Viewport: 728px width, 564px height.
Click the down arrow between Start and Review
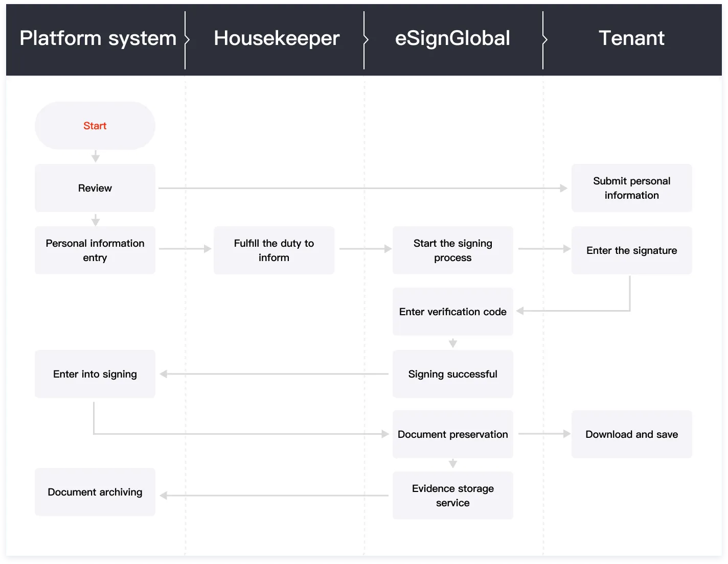pos(95,156)
